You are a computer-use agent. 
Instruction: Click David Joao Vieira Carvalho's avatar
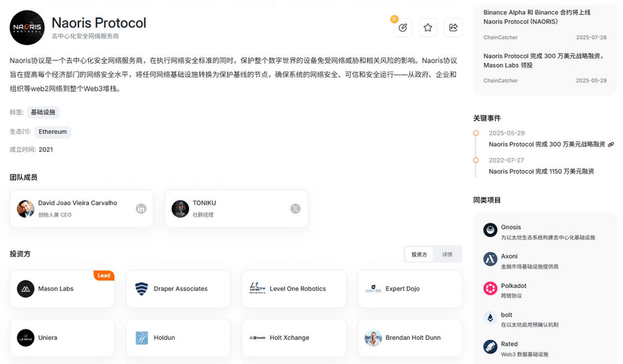(26, 209)
